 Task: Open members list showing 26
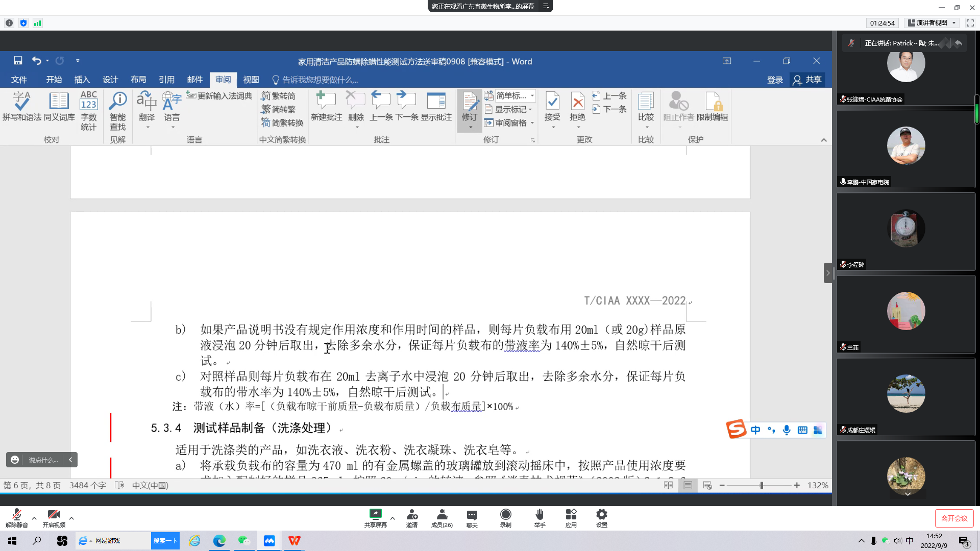pos(442,518)
